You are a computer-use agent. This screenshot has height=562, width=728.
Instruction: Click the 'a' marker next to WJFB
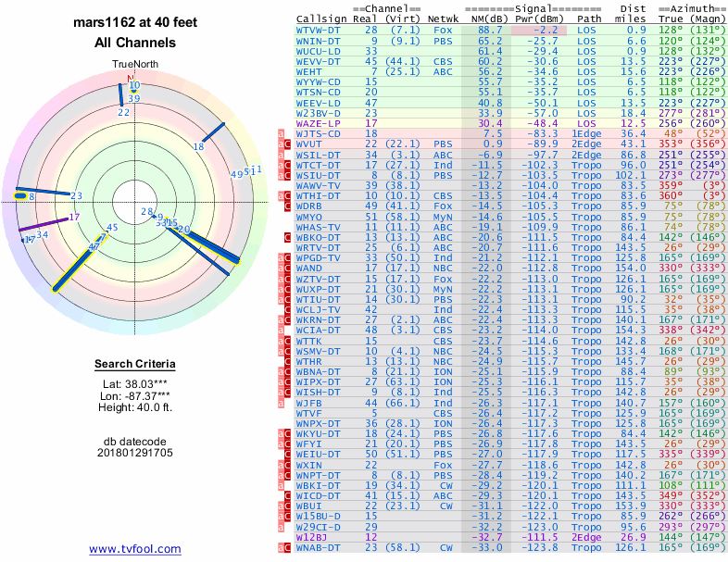coord(282,403)
